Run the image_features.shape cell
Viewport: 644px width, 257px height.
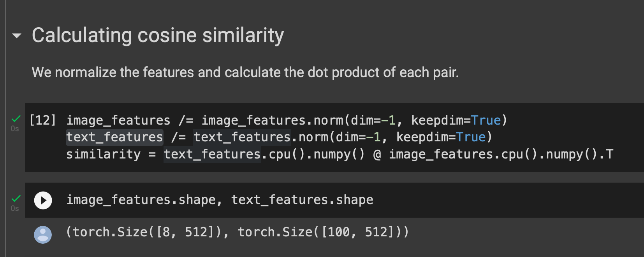(43, 201)
